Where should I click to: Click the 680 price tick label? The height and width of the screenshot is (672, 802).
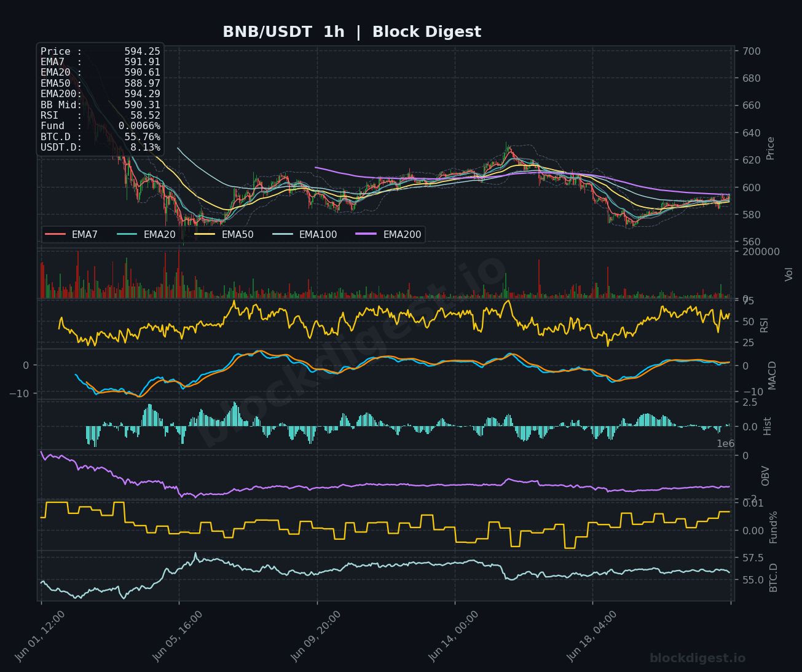pos(752,78)
